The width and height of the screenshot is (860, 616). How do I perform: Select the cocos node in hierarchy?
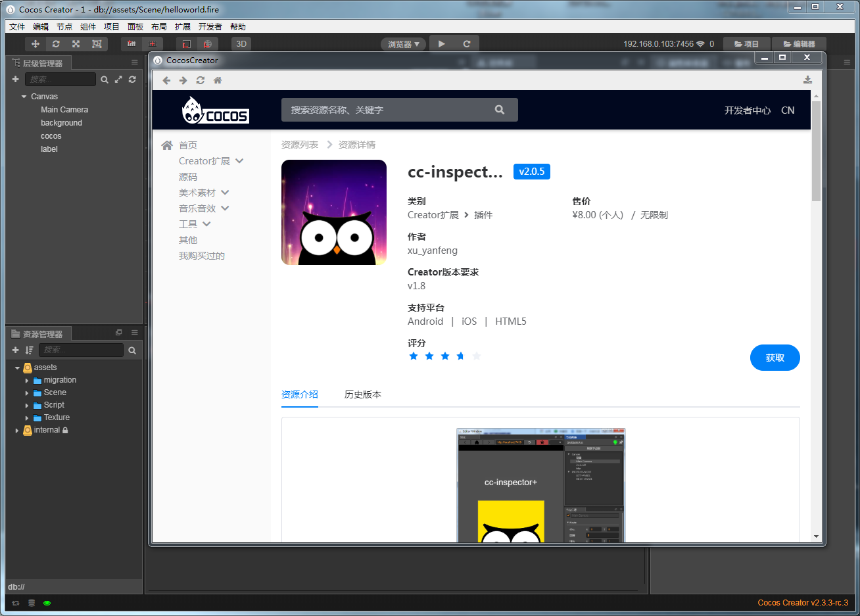(51, 136)
